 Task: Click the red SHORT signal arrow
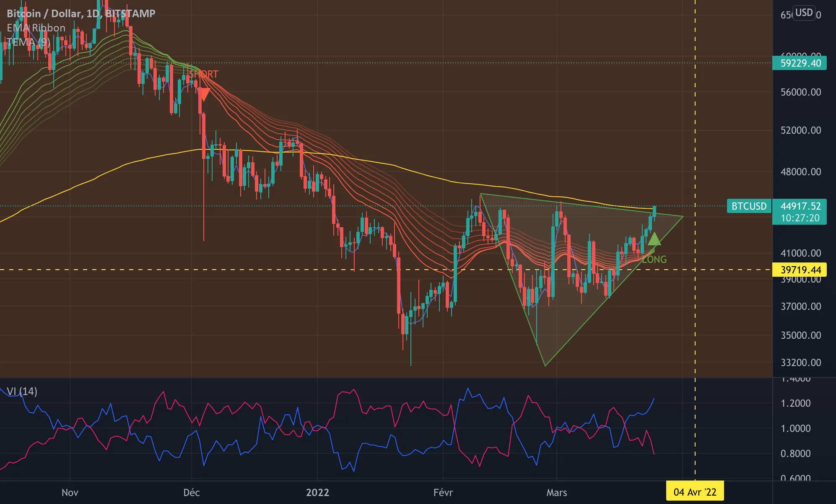tap(203, 94)
